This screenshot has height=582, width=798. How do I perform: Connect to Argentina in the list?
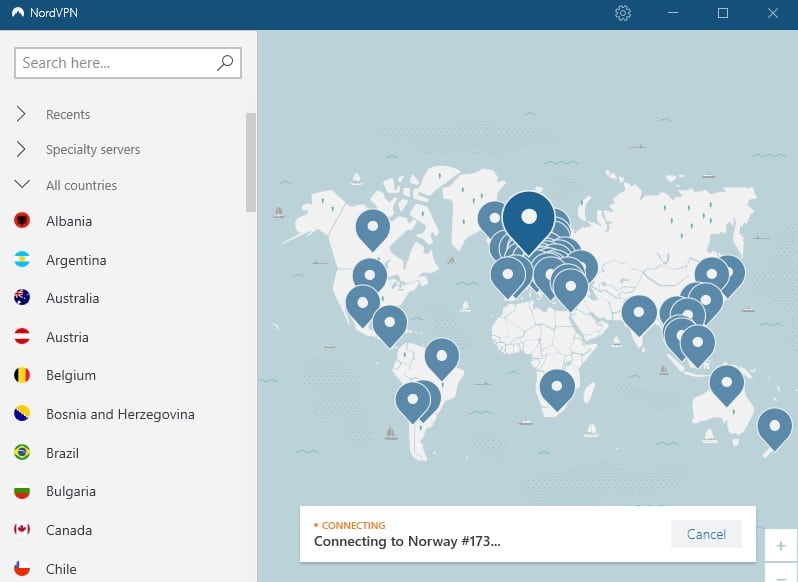tap(76, 260)
